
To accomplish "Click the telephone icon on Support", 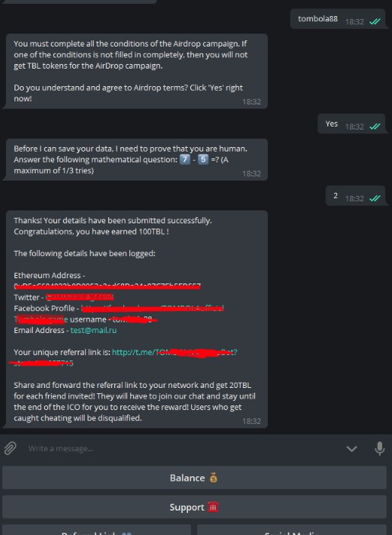I will point(212,507).
